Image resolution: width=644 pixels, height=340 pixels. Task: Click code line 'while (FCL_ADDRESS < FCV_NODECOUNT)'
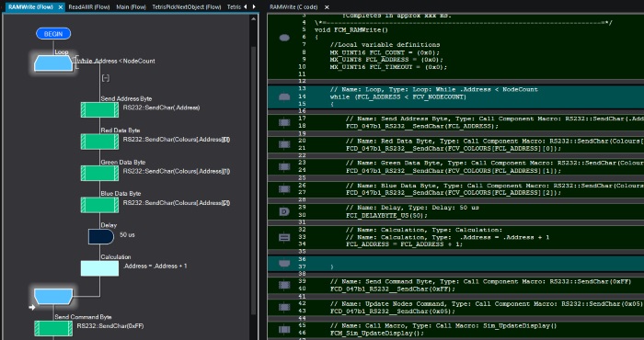(x=398, y=97)
